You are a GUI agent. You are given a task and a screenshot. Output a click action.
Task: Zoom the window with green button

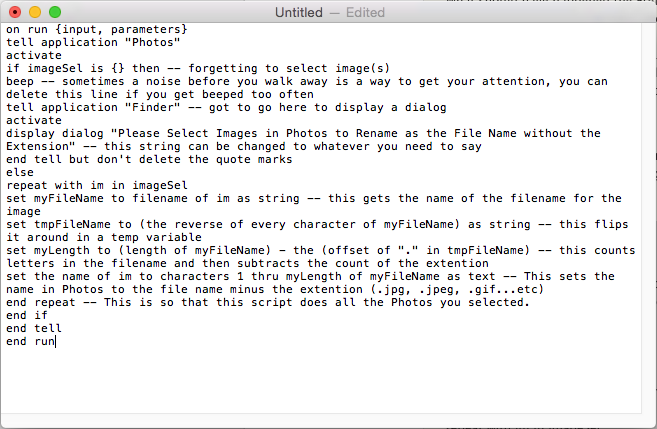tap(55, 12)
